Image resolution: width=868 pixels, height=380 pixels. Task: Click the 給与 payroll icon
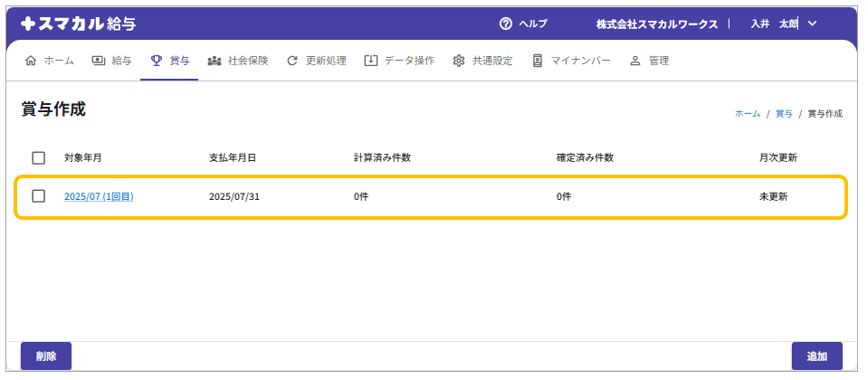pos(98,61)
